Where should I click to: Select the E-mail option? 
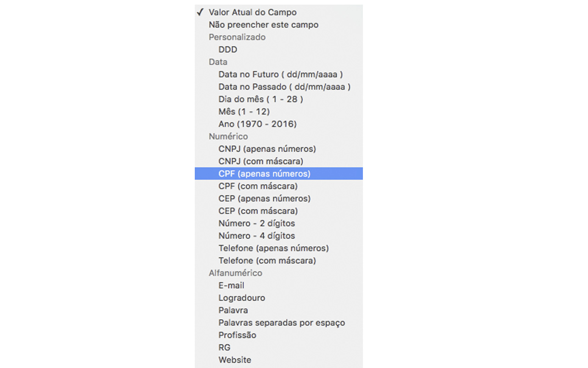[x=231, y=286]
